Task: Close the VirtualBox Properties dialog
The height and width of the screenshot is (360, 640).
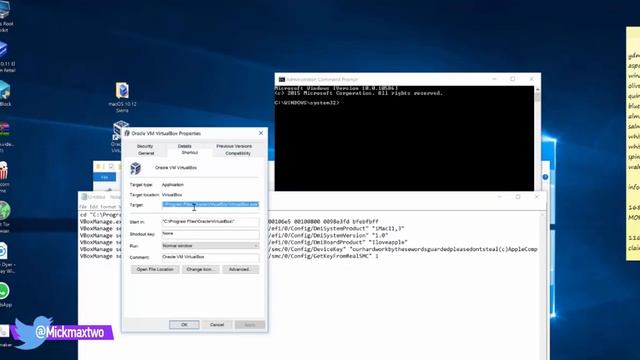Action: [x=261, y=133]
